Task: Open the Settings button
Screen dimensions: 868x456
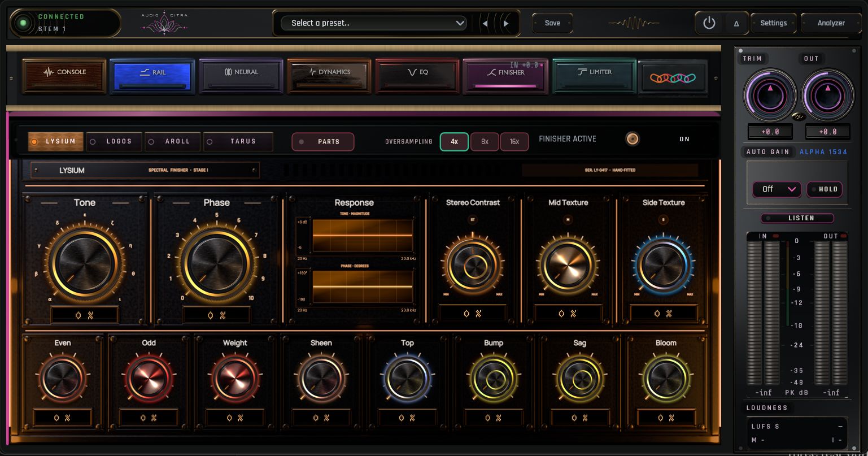Action: click(773, 23)
